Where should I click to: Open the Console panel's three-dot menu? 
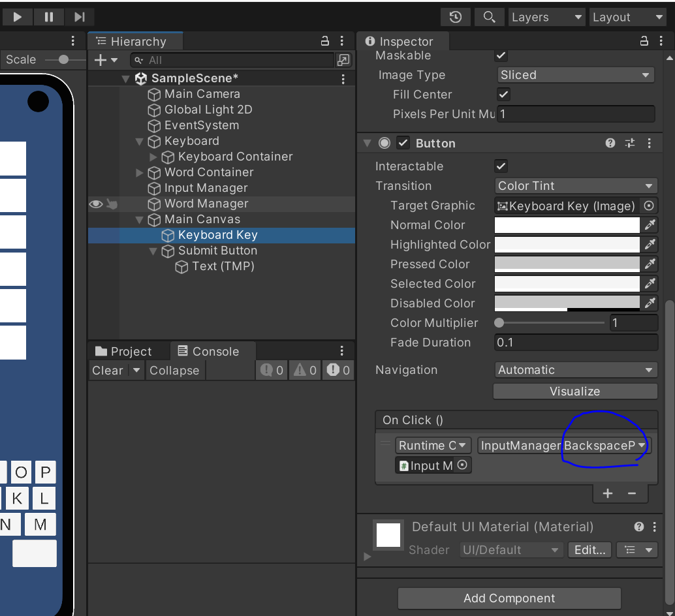(342, 351)
